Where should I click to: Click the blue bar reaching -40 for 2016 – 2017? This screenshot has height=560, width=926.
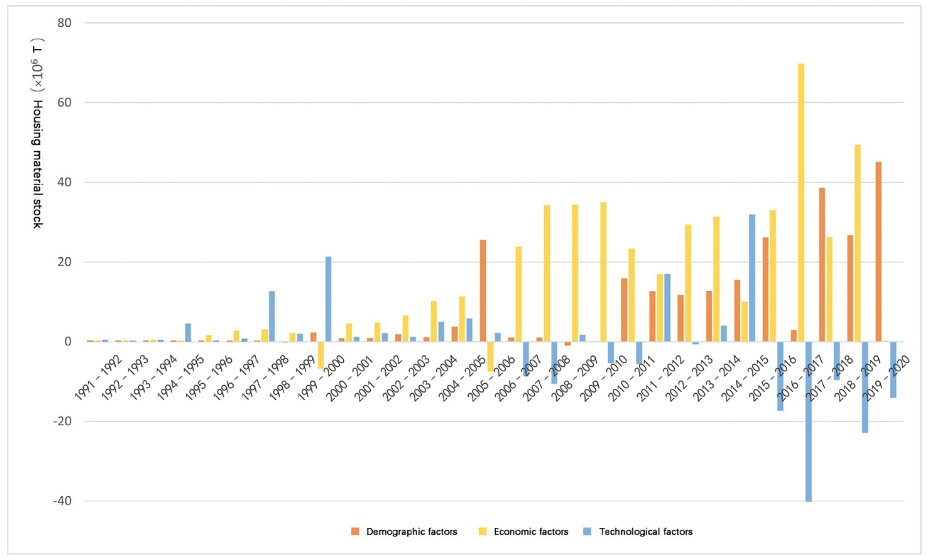(x=809, y=421)
